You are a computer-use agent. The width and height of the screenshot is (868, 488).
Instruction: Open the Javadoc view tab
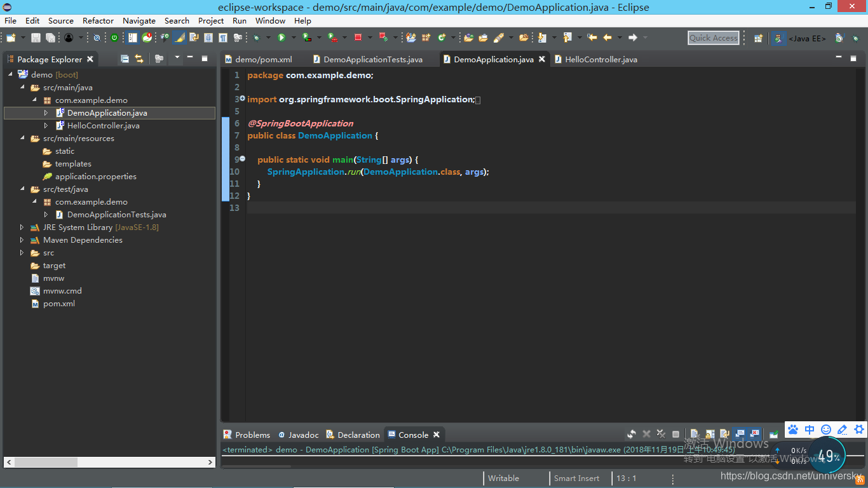coord(299,435)
